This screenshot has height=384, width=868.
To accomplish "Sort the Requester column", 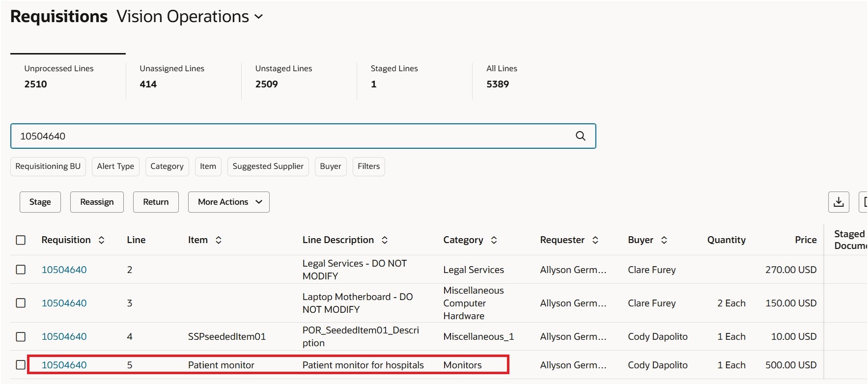I will [595, 240].
